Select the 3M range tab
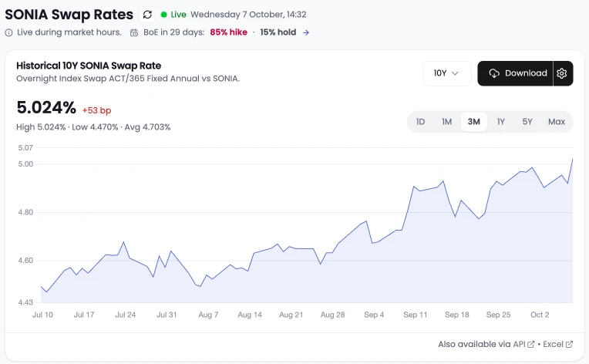 (x=473, y=122)
